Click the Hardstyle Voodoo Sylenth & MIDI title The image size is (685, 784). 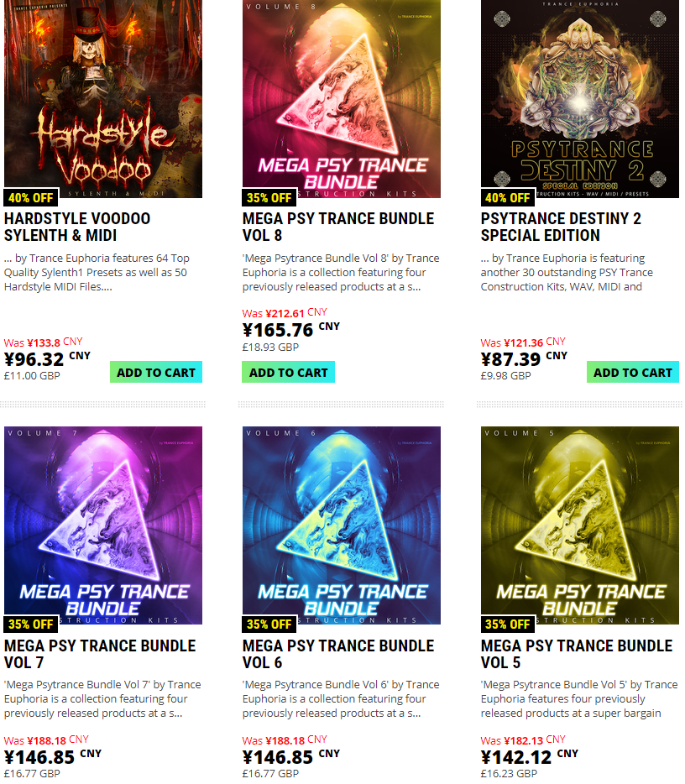pos(77,227)
